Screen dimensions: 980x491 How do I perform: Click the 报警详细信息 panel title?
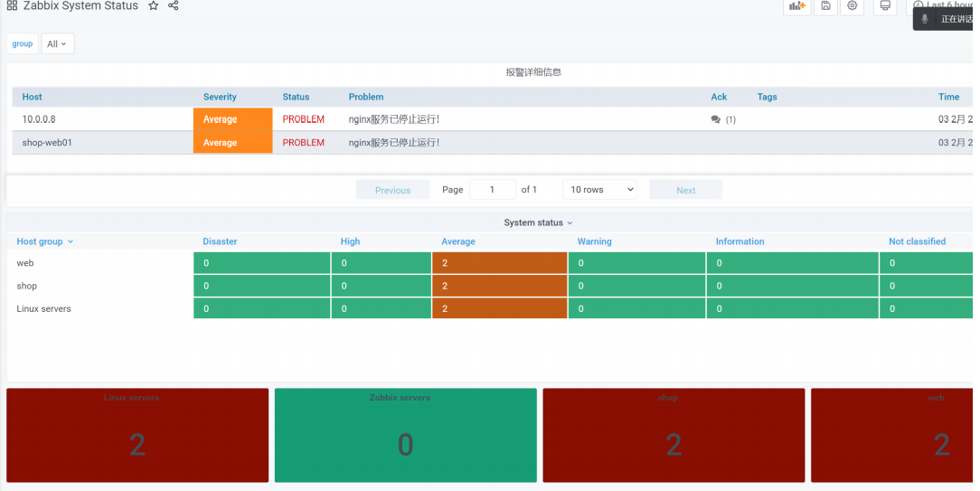533,72
